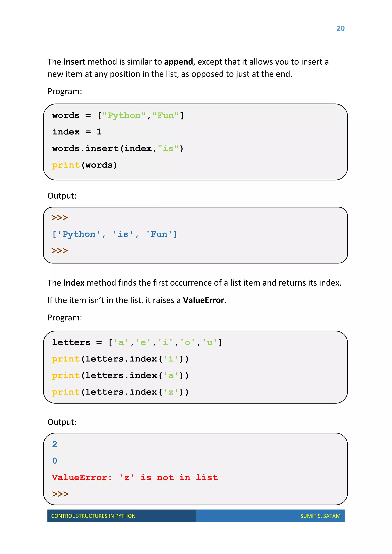Image resolution: width=392 pixels, height=554 pixels.
Task: Click the bold 'ValueError' word in paragraph
Action: 203,300
